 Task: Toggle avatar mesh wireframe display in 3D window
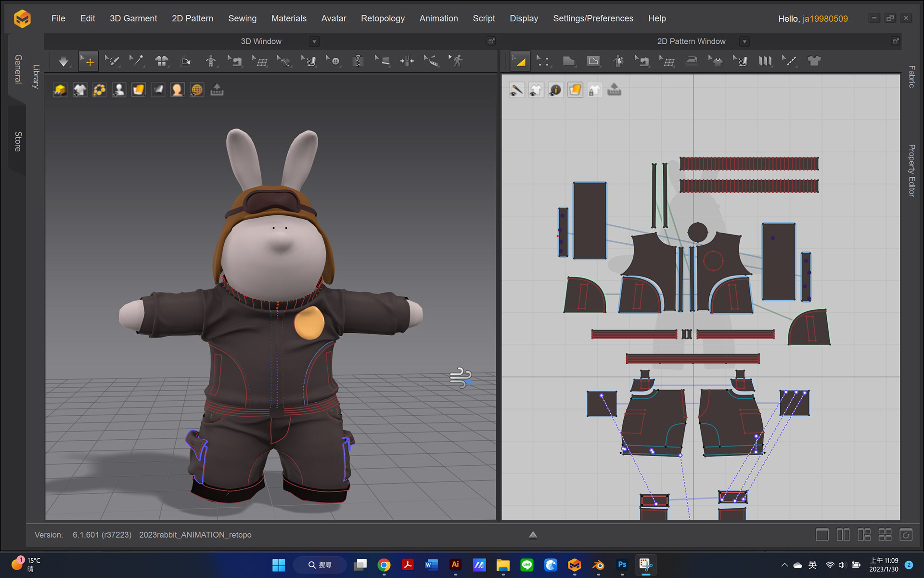pyautogui.click(x=197, y=90)
